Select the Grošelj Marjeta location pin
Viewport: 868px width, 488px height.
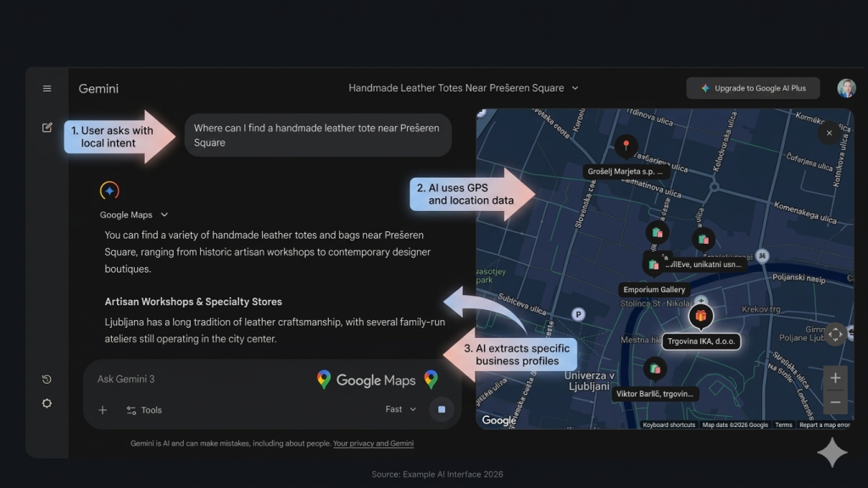point(626,147)
